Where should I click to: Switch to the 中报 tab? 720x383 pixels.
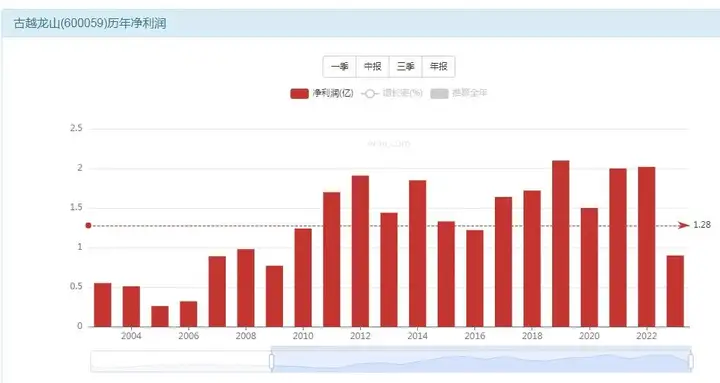[372, 67]
